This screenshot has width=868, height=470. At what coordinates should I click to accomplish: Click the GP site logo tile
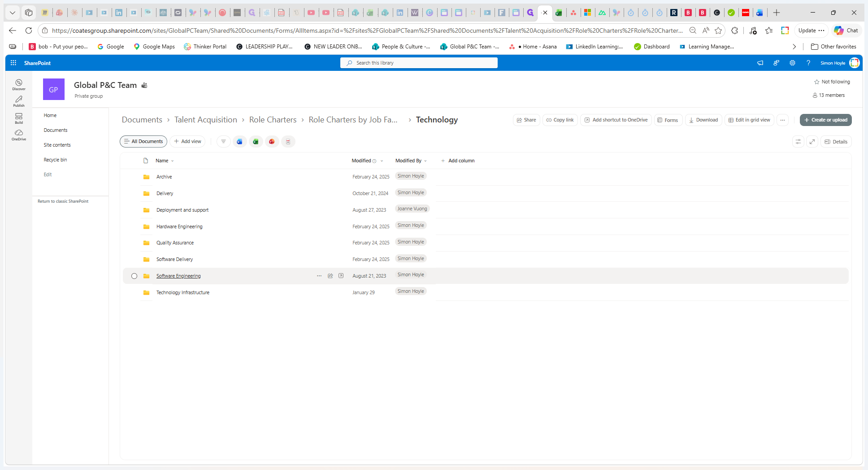pos(54,89)
